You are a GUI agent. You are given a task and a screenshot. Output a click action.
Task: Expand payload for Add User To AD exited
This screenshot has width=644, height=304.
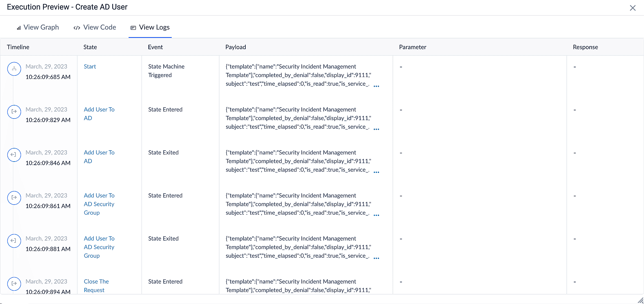pyautogui.click(x=376, y=172)
